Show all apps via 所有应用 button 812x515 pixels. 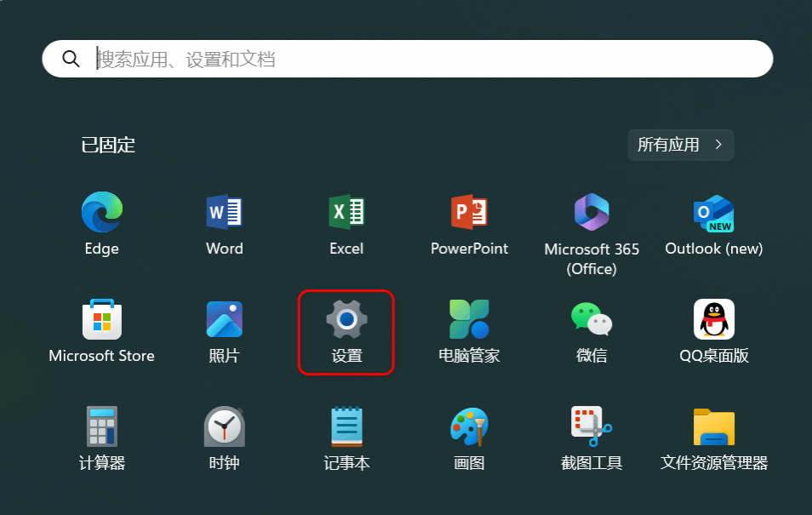click(680, 145)
